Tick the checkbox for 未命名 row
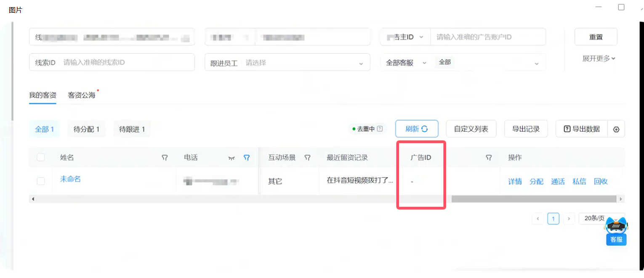Screen dimensions: 644x278 coord(41,181)
